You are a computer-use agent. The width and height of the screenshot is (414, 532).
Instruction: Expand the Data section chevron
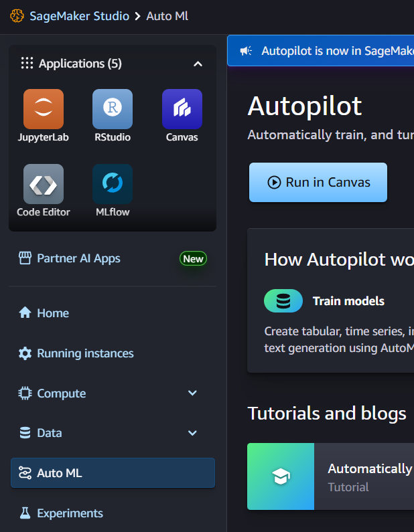192,433
